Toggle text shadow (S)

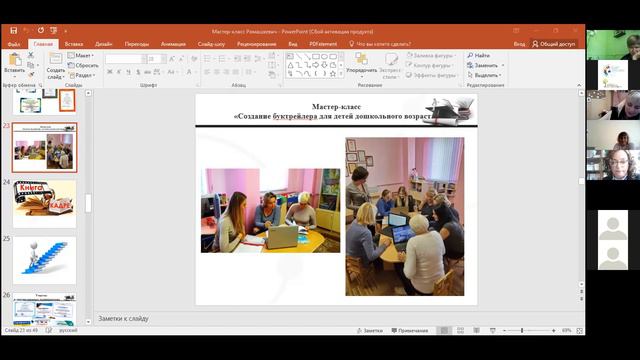point(138,72)
